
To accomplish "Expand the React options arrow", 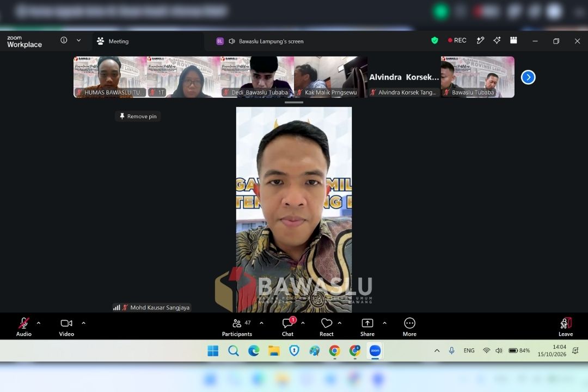I will 340,323.
